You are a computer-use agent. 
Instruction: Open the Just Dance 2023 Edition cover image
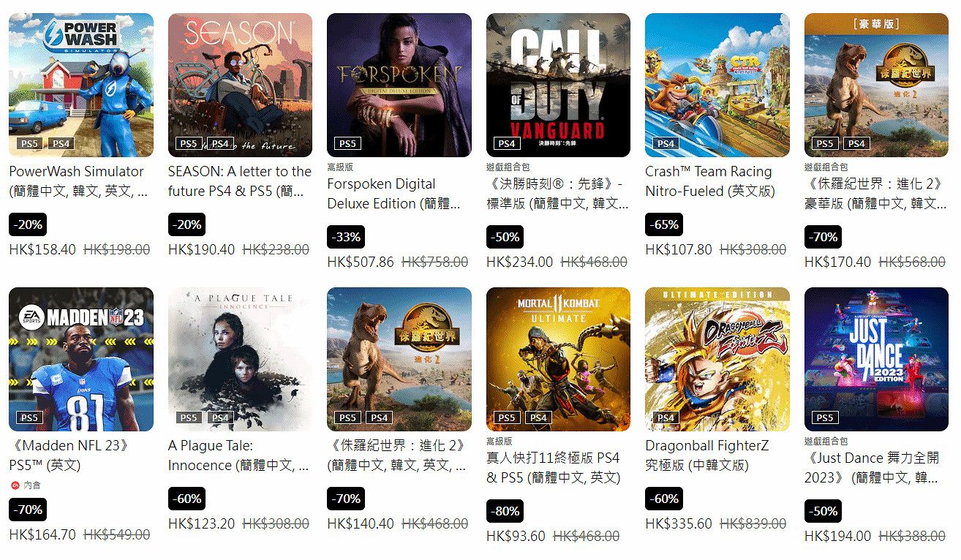(x=876, y=359)
